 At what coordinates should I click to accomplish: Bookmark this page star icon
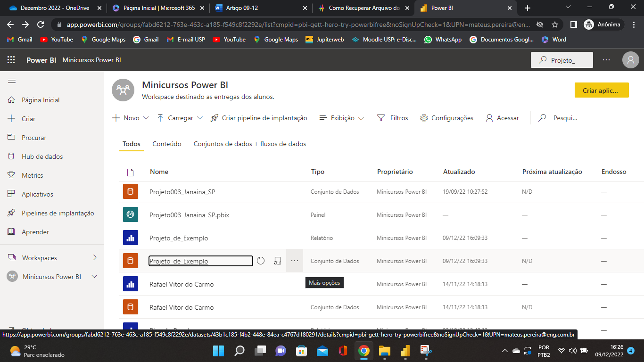pyautogui.click(x=555, y=25)
